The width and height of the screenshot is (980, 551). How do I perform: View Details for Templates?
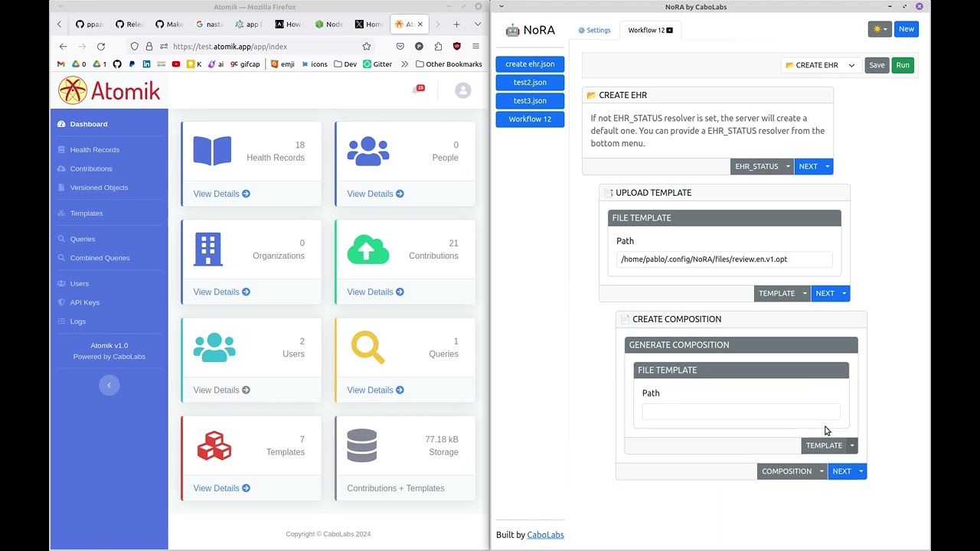221,488
